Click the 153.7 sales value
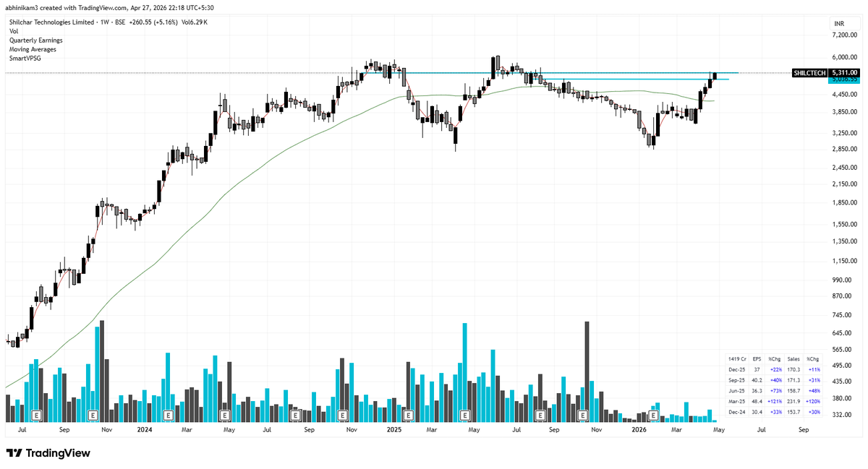Screen dimensions: 868x469 point(793,410)
